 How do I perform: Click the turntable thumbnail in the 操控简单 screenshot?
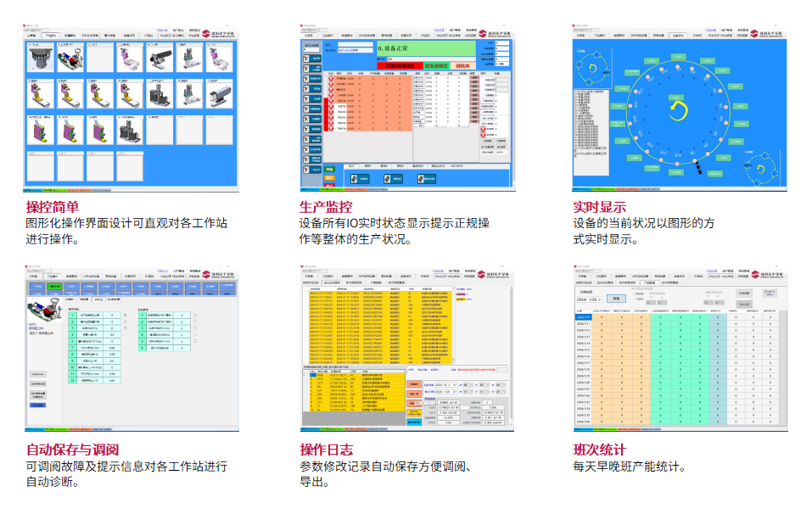pos(40,58)
